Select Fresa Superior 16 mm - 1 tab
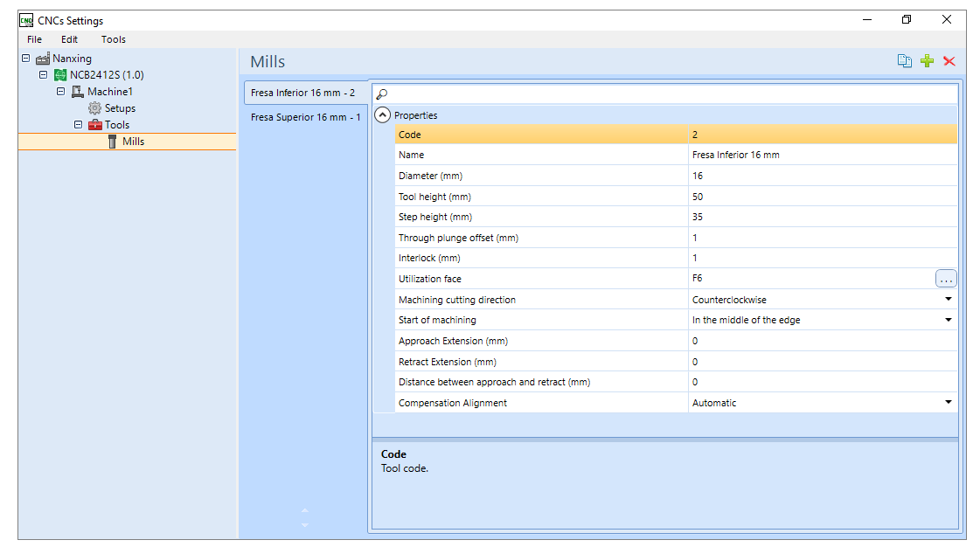This screenshot has height=547, width=980. pyautogui.click(x=305, y=117)
